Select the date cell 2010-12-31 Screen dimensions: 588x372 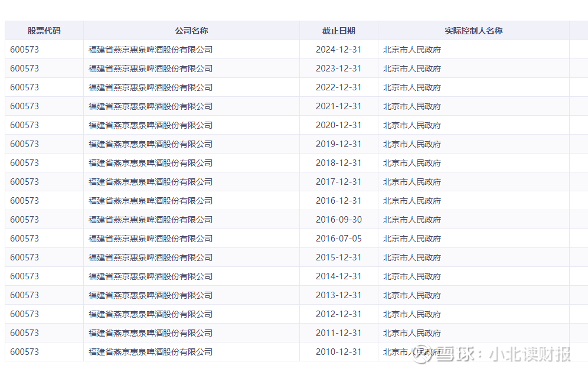point(339,352)
